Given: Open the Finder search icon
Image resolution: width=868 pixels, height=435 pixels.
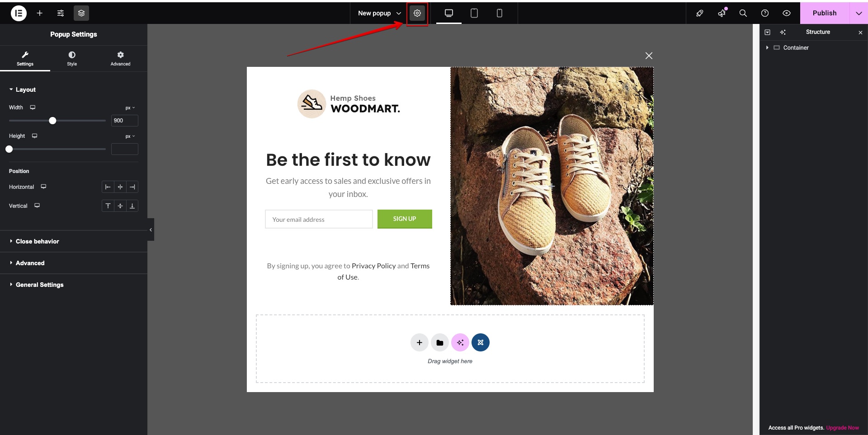Looking at the screenshot, I should click(x=743, y=13).
